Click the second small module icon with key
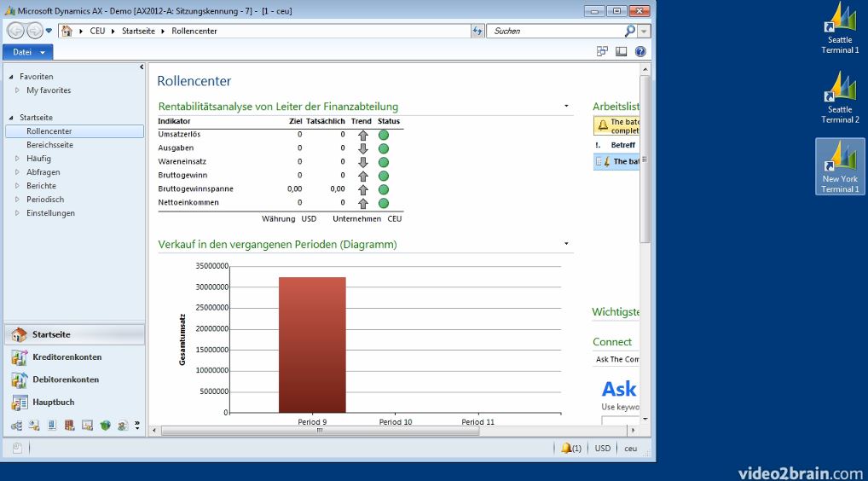 click(34, 426)
